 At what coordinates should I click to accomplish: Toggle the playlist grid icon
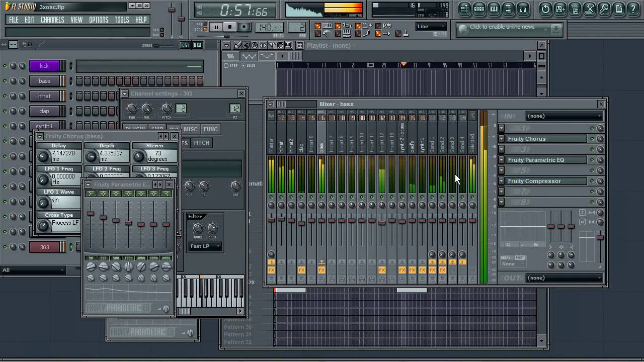[300, 45]
